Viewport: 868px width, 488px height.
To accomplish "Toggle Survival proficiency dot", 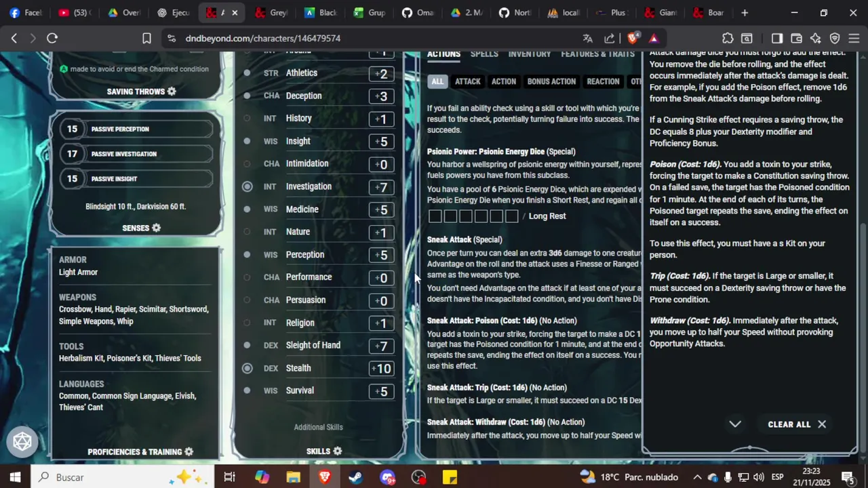I will [x=247, y=390].
